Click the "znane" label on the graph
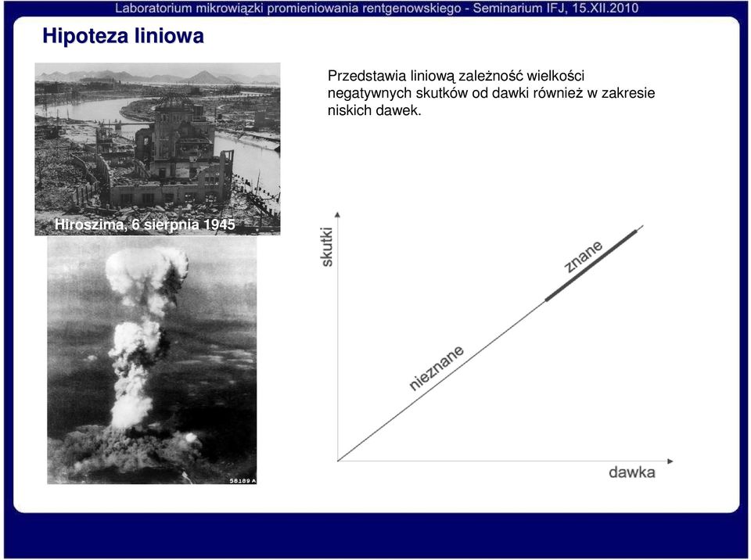 [x=582, y=257]
